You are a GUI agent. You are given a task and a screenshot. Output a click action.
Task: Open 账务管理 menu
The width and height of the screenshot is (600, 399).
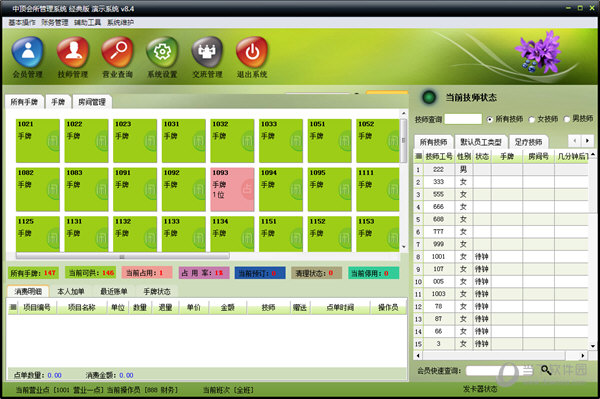[55, 23]
